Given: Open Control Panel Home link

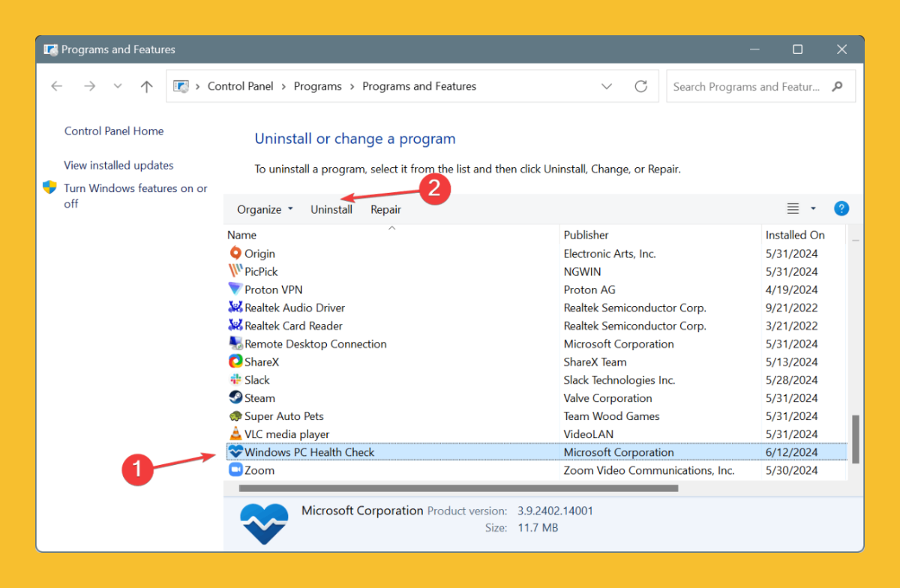Looking at the screenshot, I should 114,130.
